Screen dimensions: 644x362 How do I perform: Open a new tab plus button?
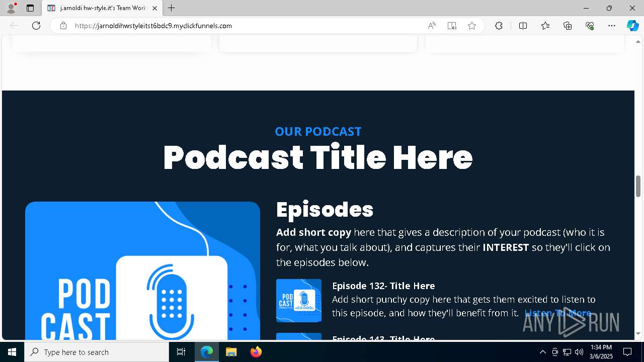(x=172, y=8)
